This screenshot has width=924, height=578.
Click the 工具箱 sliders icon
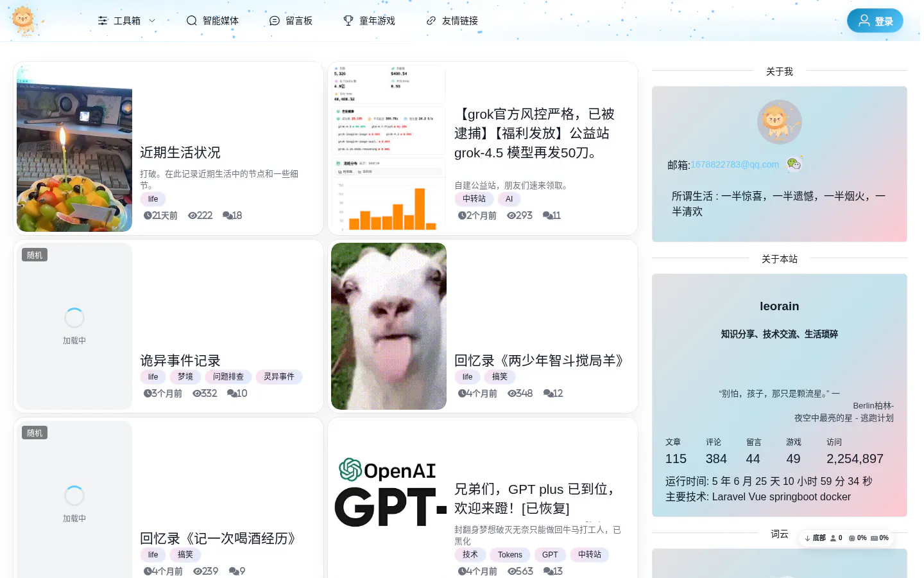click(x=103, y=21)
